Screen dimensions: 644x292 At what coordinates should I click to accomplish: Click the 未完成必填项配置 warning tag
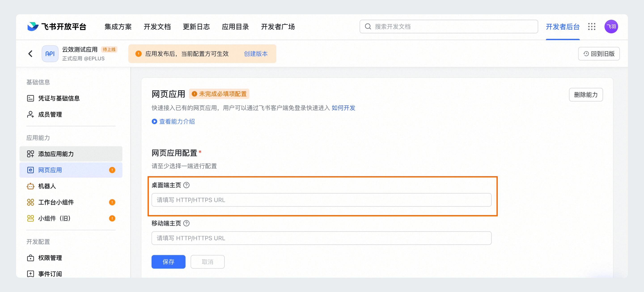pos(219,94)
